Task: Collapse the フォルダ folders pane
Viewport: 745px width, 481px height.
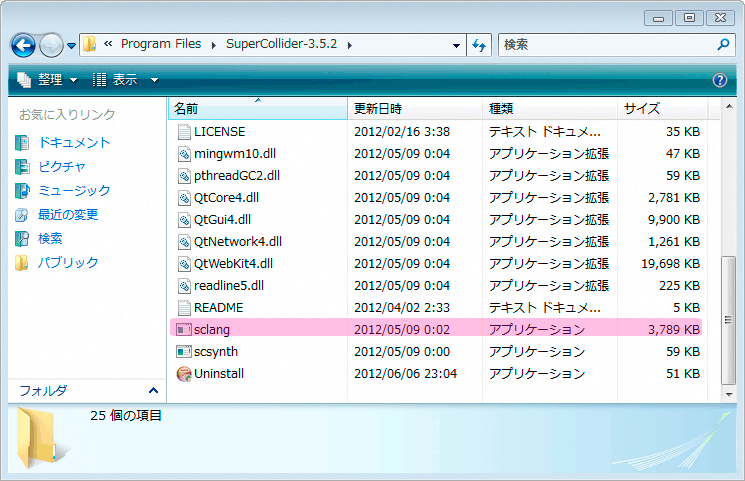Action: 153,390
